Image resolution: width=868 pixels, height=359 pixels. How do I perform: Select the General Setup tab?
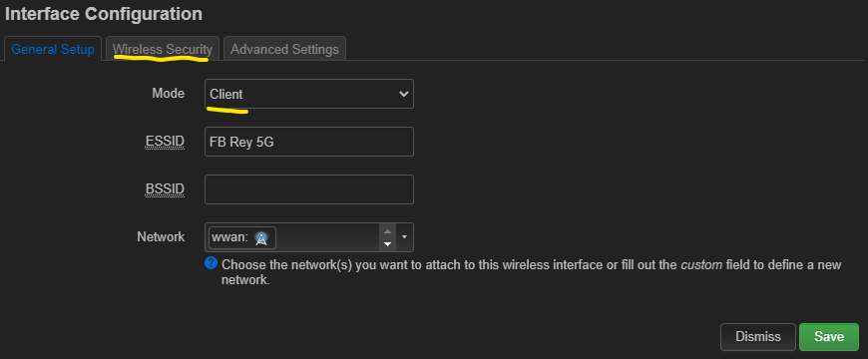click(x=53, y=49)
